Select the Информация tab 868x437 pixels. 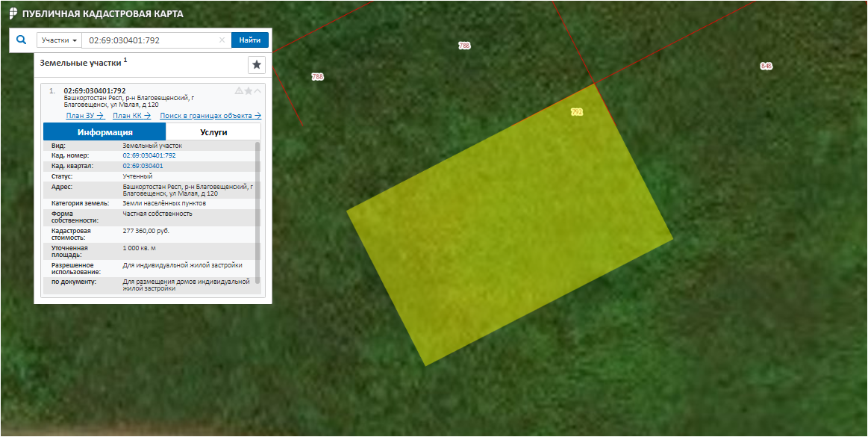[104, 132]
